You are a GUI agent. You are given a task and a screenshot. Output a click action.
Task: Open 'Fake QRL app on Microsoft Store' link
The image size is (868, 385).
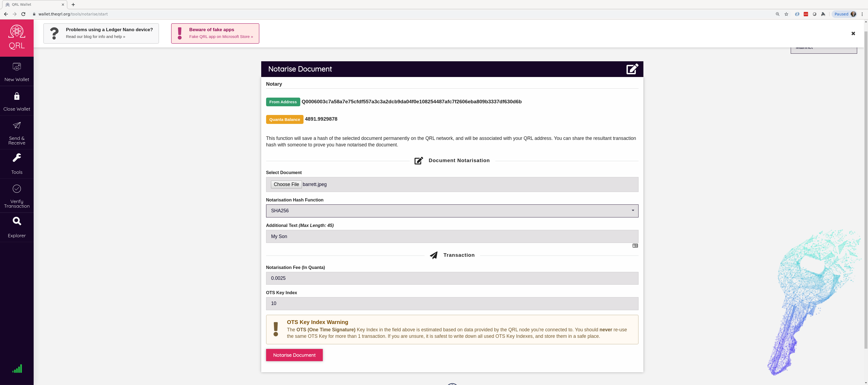pyautogui.click(x=221, y=37)
